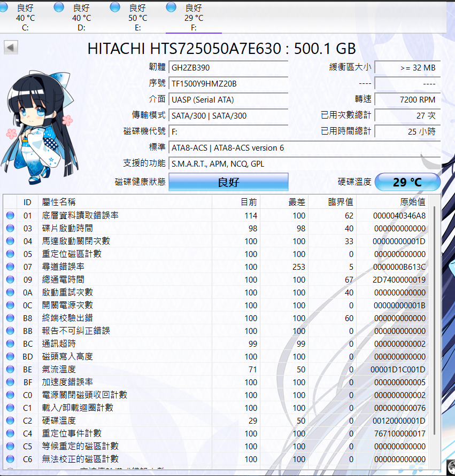Image resolution: width=455 pixels, height=476 pixels.
Task: Click status icon of row C1 載入/卸載迴圈計數
Action: click(10, 408)
